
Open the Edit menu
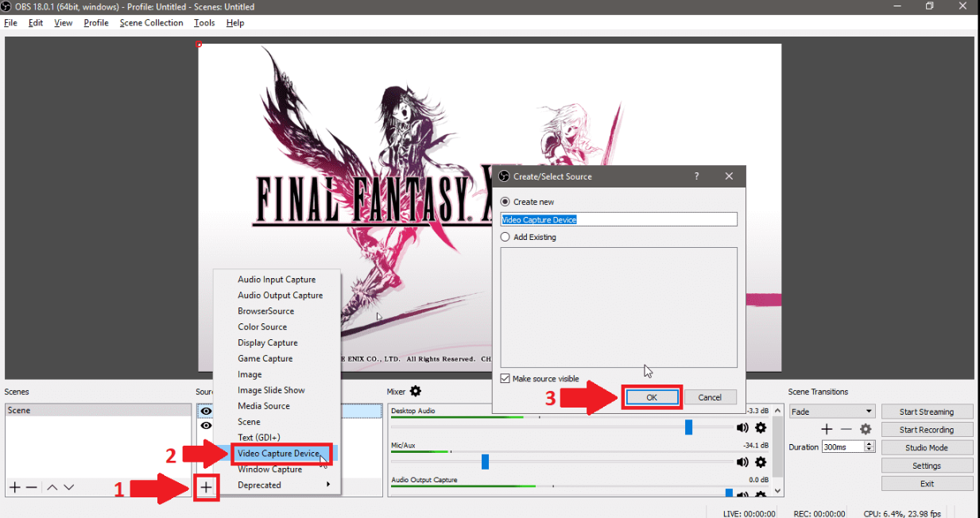[36, 23]
